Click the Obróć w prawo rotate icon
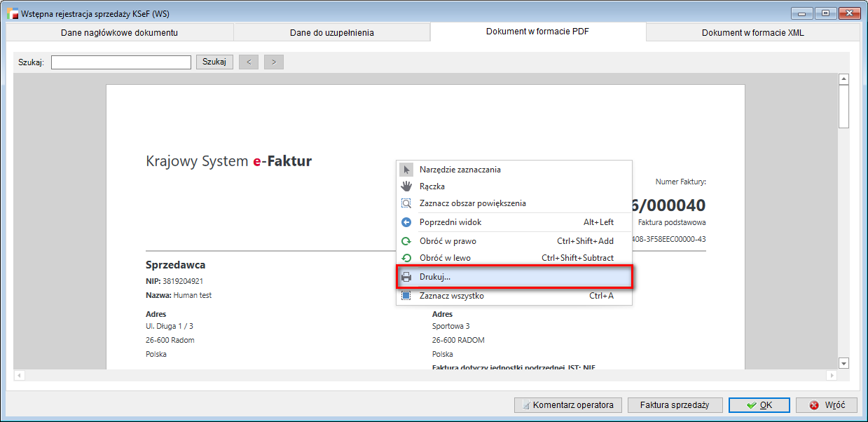The width and height of the screenshot is (868, 422). tap(406, 241)
